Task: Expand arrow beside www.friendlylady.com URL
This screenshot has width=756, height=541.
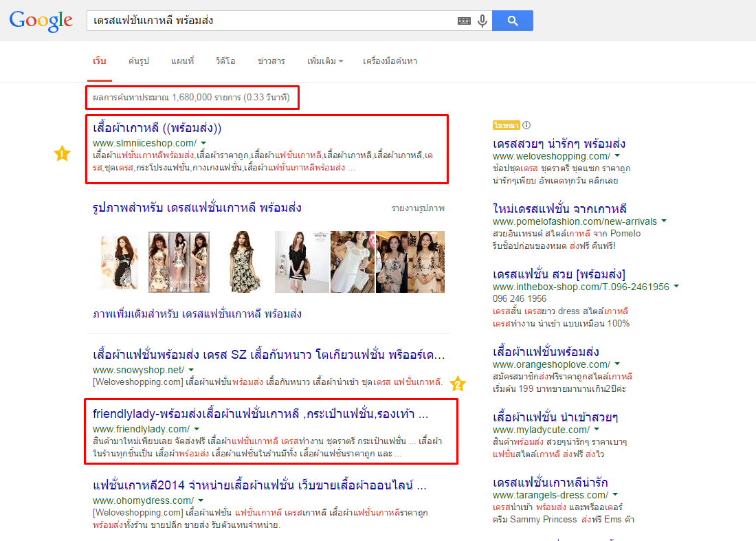Action: point(196,429)
